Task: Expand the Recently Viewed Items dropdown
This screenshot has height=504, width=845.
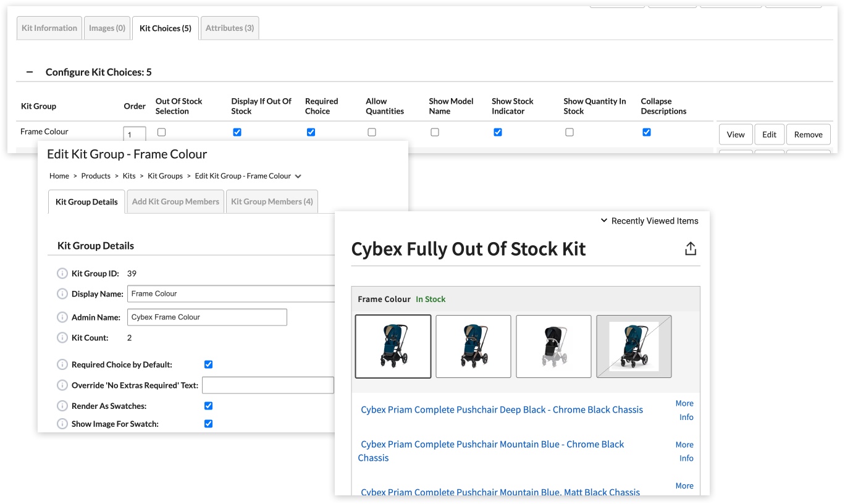Action: click(649, 221)
